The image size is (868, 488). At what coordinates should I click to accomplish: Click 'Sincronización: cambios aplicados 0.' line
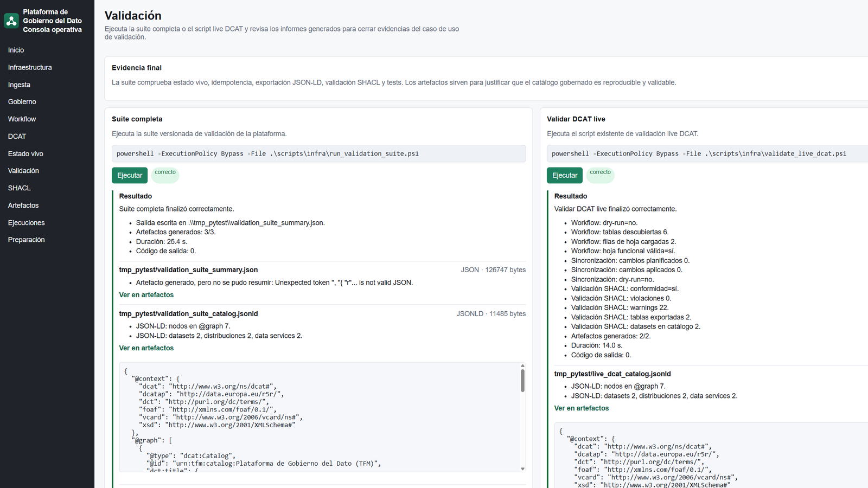coord(627,270)
